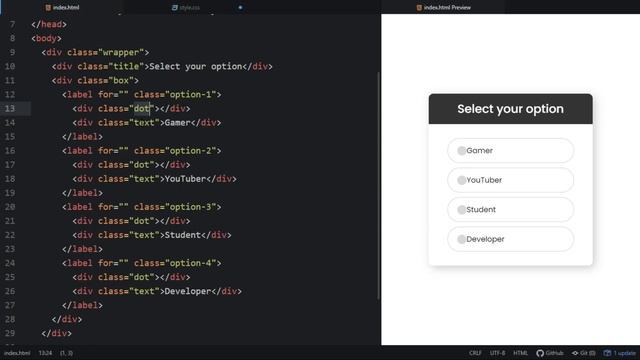Switch to the index.html editor tab

62,7
